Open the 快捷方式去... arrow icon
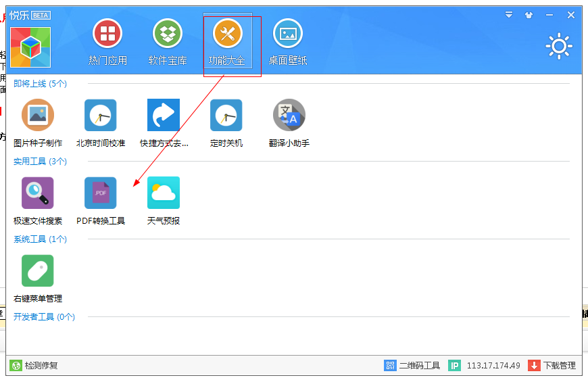This screenshot has height=382, width=588. coord(164,115)
